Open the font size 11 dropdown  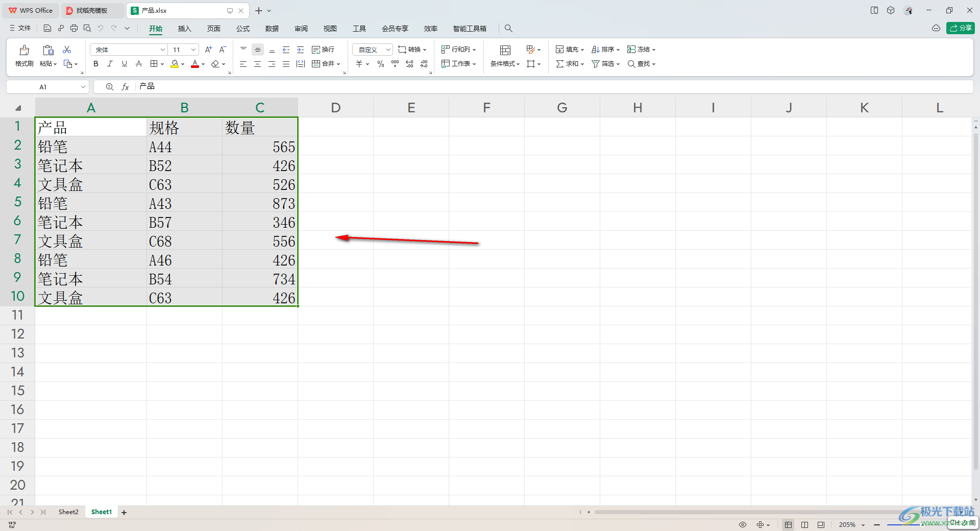pyautogui.click(x=193, y=50)
